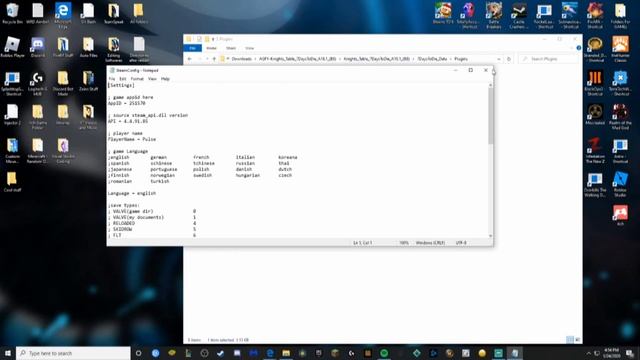
Task: Open the Battle Brothers desktop shortcut
Action: 493,16
